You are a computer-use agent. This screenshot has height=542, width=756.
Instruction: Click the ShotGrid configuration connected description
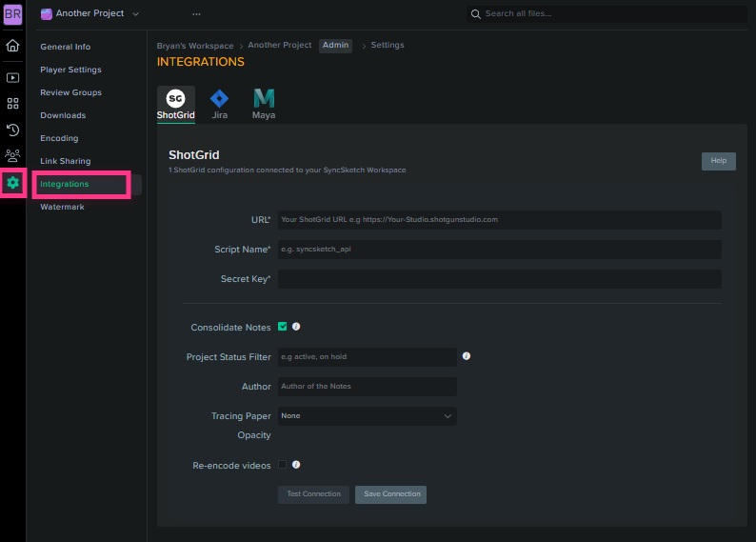coord(288,171)
